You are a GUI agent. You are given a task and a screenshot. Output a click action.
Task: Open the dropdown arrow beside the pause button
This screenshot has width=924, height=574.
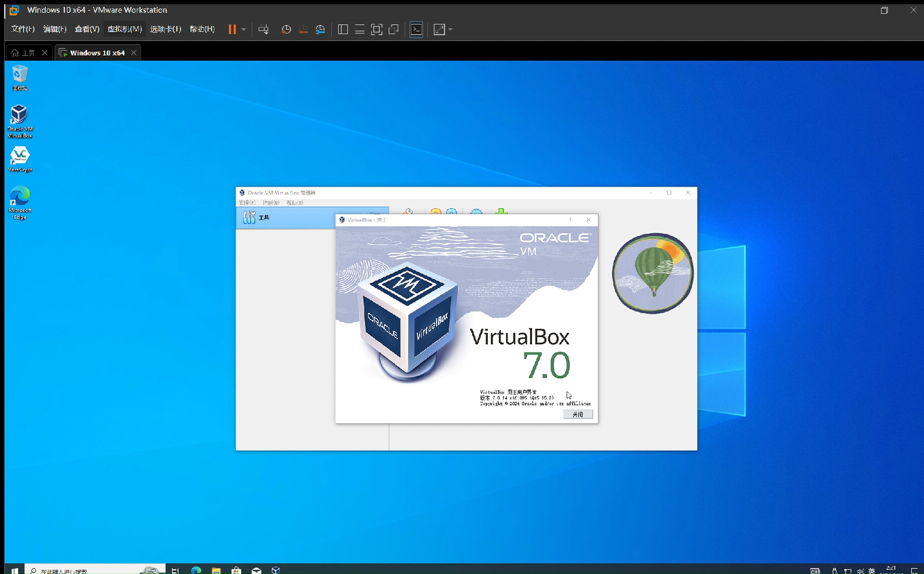pos(244,29)
